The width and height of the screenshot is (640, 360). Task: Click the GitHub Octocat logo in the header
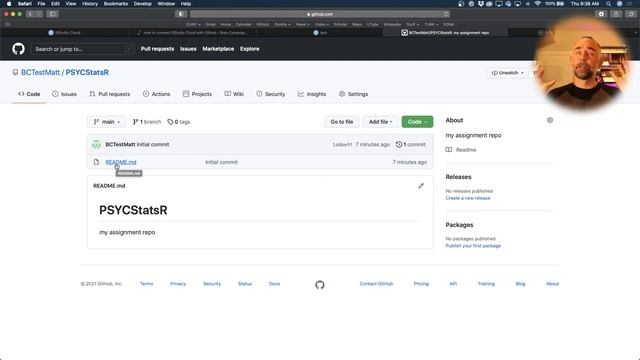(18, 49)
